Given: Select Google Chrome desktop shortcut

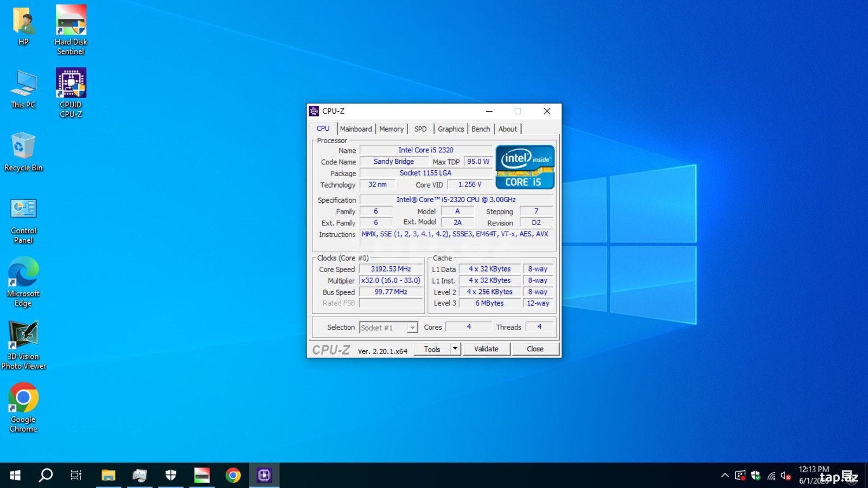Looking at the screenshot, I should (23, 407).
